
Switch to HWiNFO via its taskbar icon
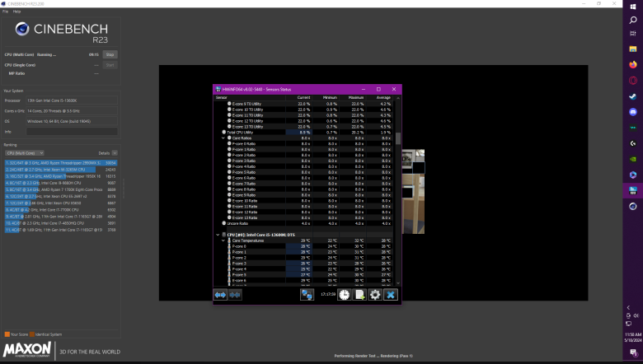[633, 191]
